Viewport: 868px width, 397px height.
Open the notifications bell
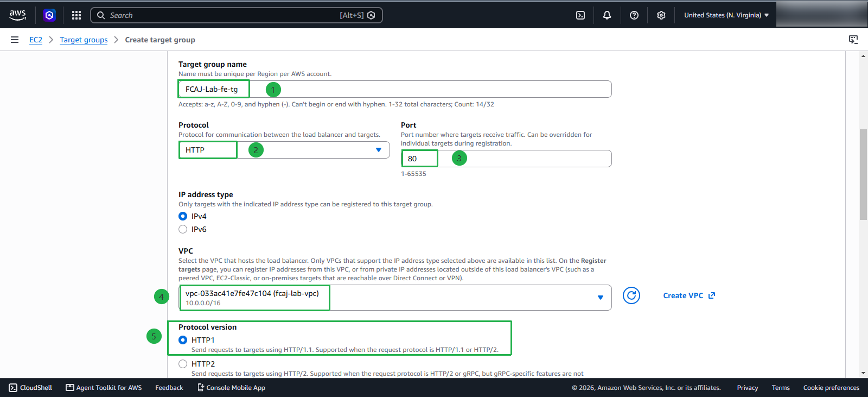(x=607, y=15)
